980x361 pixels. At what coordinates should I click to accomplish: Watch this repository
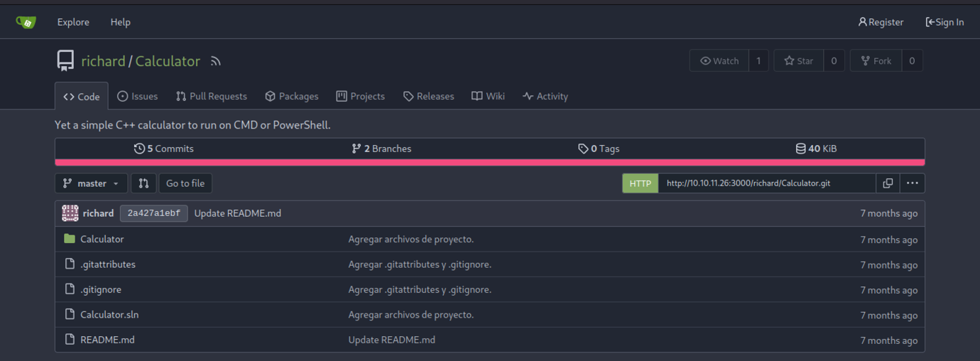point(719,61)
